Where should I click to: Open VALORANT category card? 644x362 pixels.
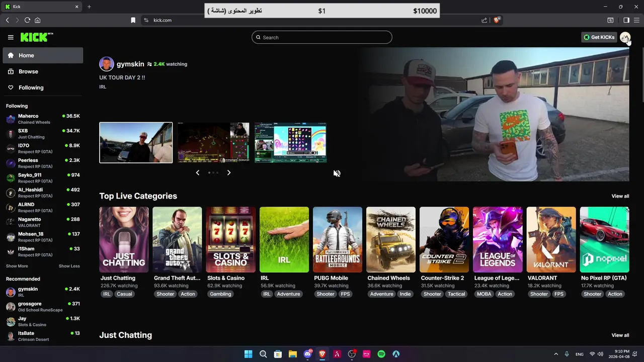pyautogui.click(x=551, y=240)
